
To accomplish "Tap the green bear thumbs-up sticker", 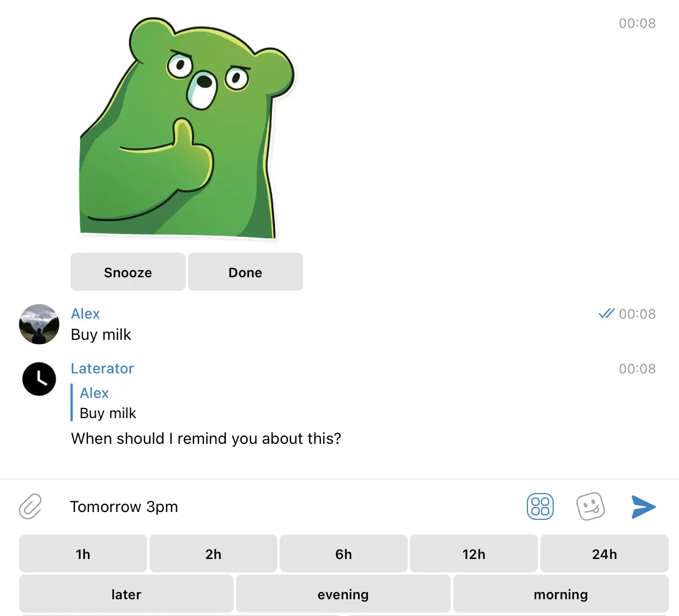I will coord(185,129).
